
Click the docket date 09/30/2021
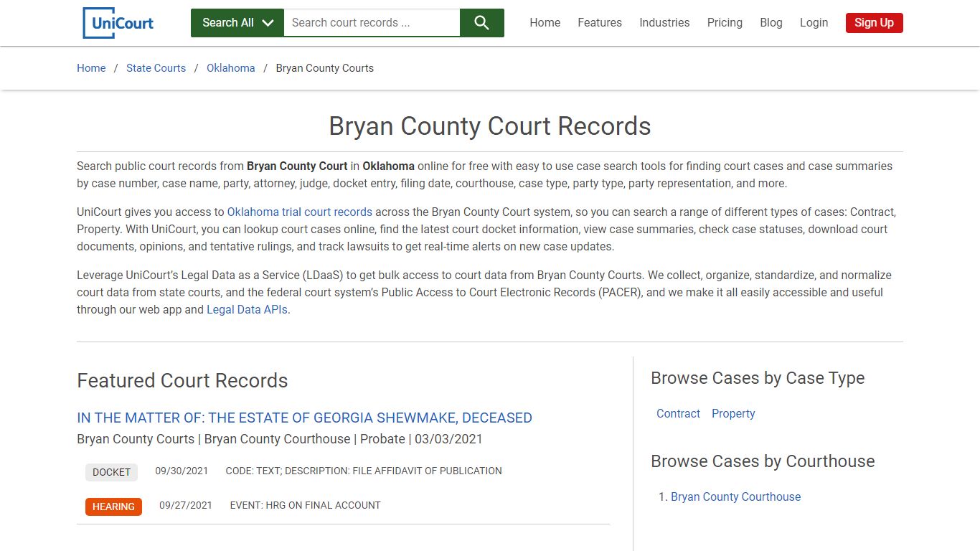click(182, 471)
